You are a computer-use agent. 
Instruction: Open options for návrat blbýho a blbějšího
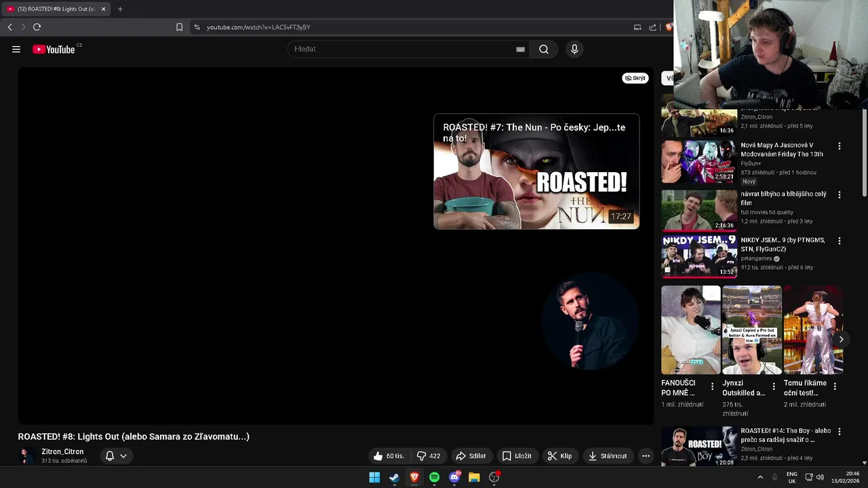coord(839,195)
